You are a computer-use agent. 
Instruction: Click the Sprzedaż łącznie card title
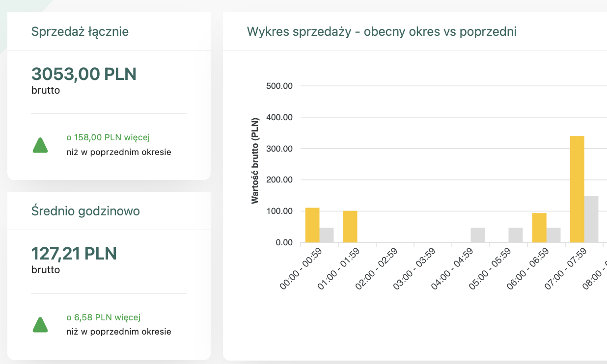(80, 32)
